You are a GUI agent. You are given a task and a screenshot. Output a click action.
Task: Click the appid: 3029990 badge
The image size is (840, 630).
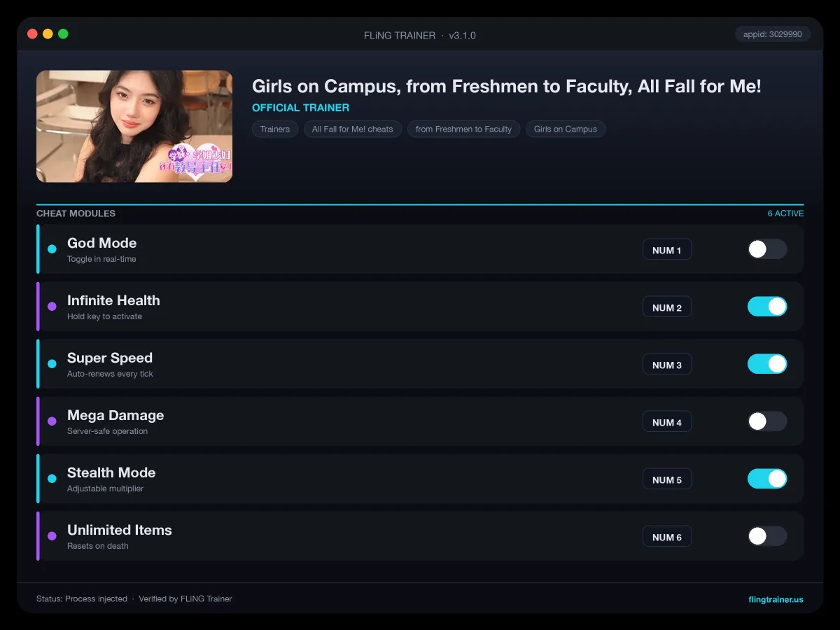coord(773,34)
